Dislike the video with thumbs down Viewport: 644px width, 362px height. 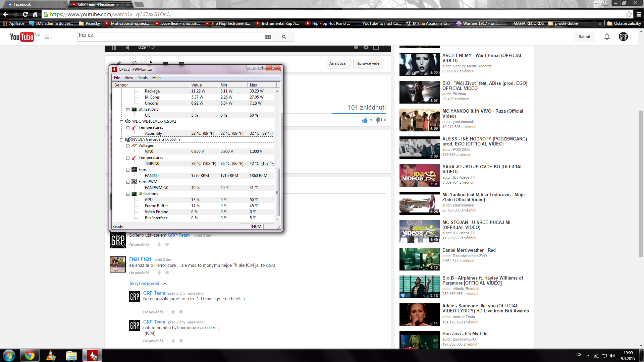click(379, 120)
